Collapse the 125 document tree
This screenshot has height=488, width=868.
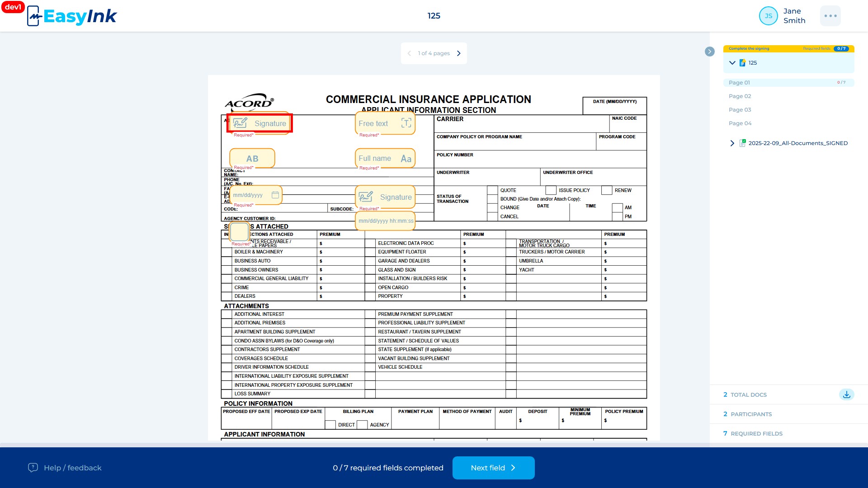732,63
